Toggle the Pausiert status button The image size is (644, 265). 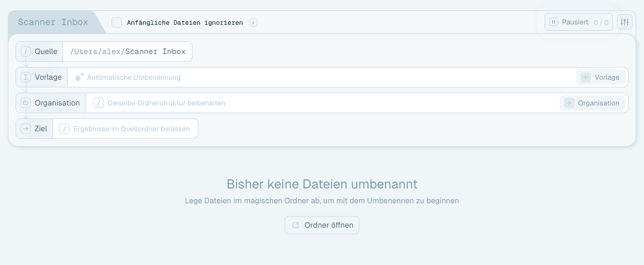pyautogui.click(x=579, y=22)
